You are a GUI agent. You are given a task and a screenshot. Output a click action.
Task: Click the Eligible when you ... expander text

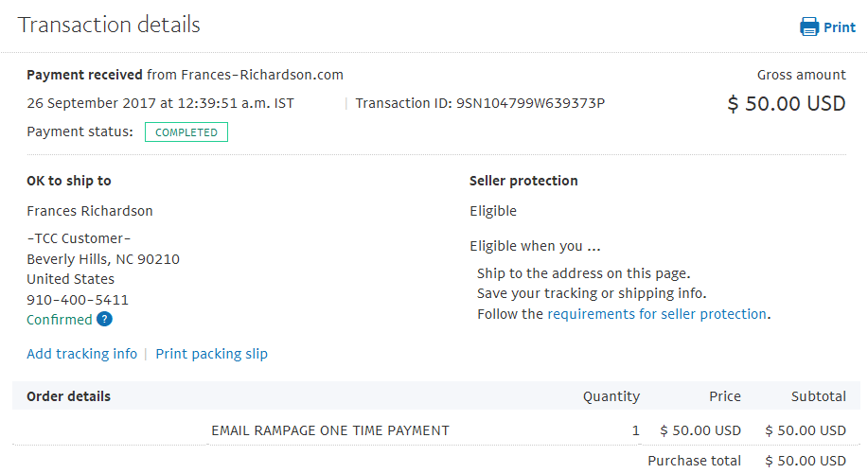535,246
